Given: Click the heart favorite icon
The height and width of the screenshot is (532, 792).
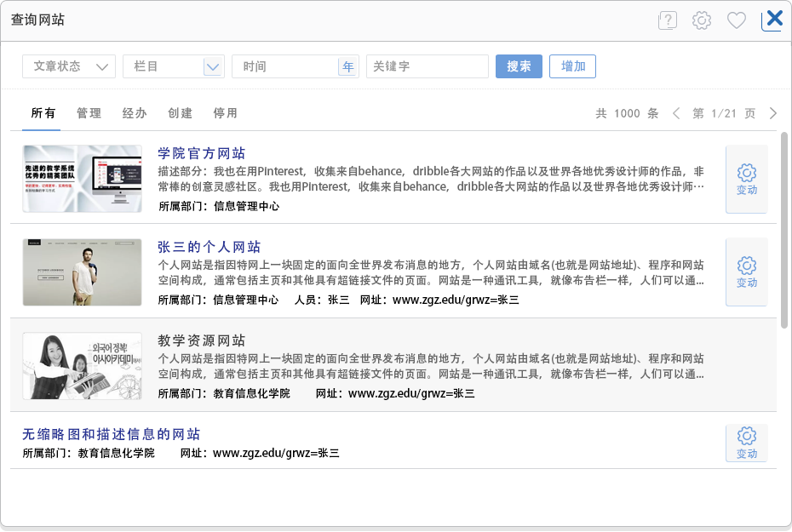Looking at the screenshot, I should [737, 20].
